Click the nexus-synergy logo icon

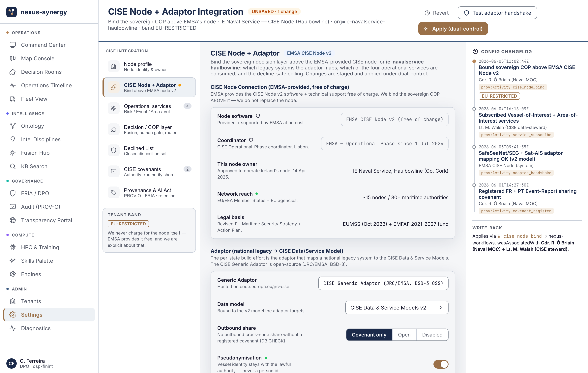[12, 12]
